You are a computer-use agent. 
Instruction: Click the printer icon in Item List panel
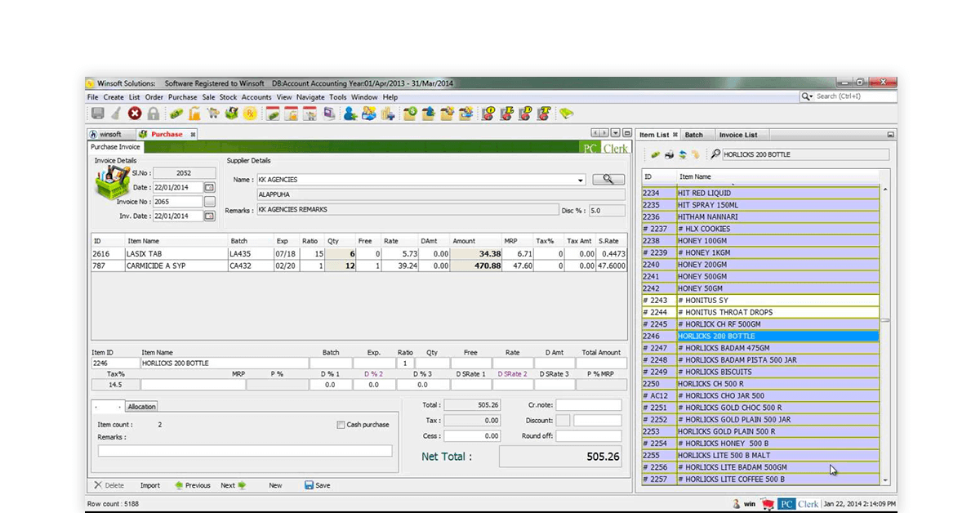[x=669, y=154]
